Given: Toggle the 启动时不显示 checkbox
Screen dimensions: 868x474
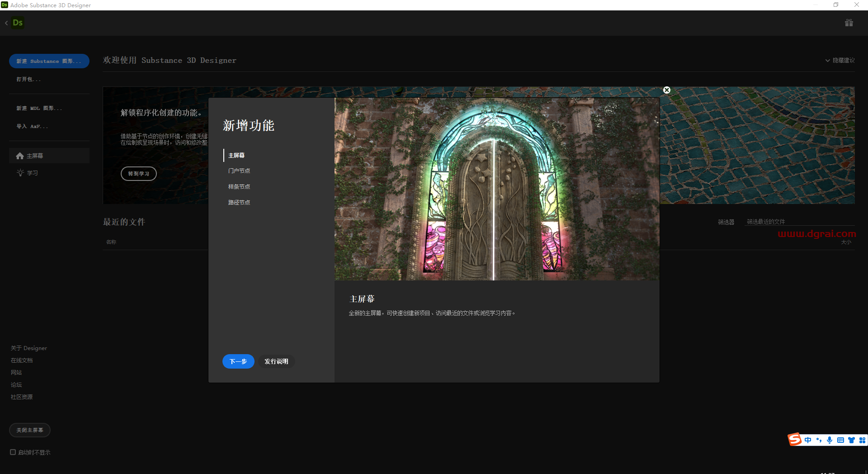Looking at the screenshot, I should (13, 452).
